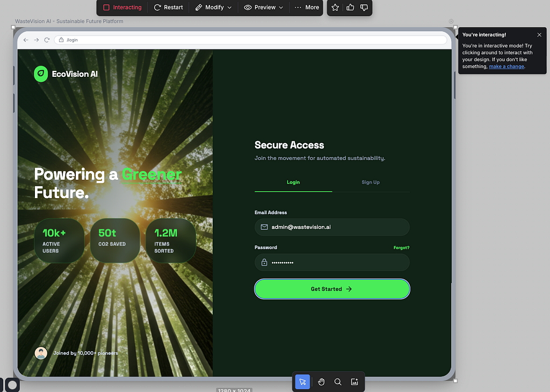This screenshot has height=392, width=550.
Task: Click the EcoVision AI leaf logo
Action: pos(41,74)
